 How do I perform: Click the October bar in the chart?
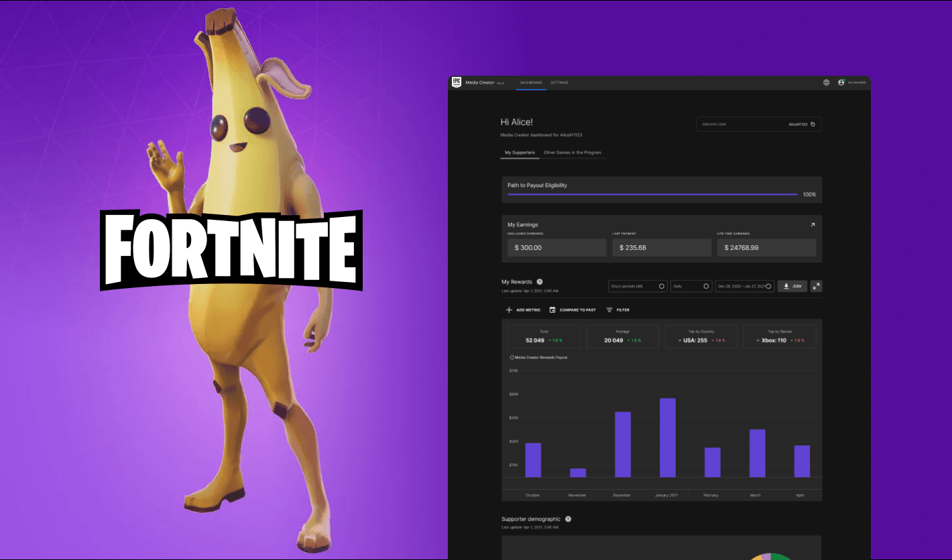pos(533,460)
